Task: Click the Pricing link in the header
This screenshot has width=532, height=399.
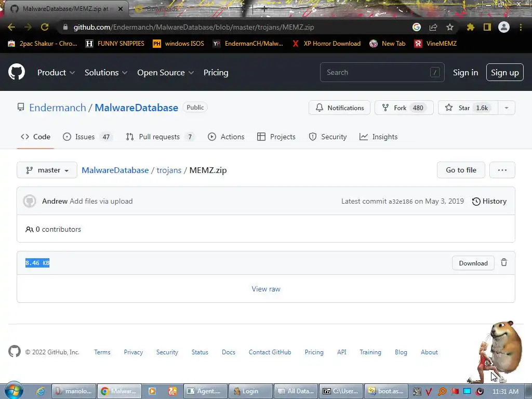Action: pyautogui.click(x=216, y=72)
